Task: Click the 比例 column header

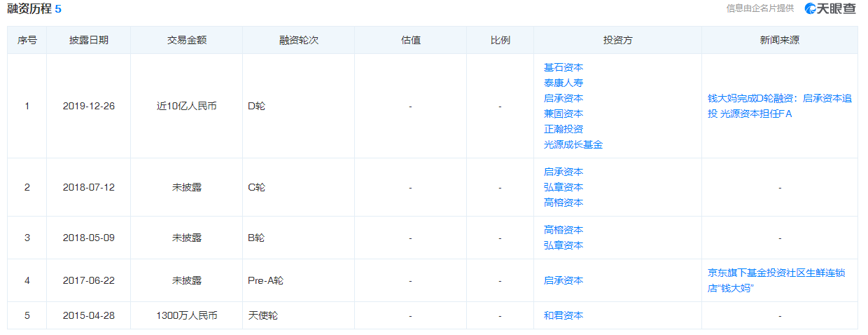Action: (x=500, y=40)
